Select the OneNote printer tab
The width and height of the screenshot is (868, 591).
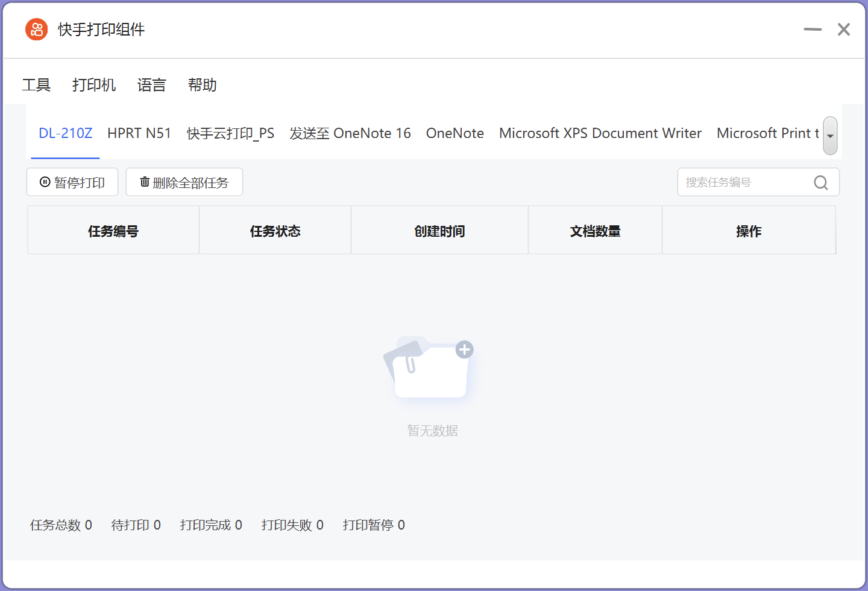454,133
